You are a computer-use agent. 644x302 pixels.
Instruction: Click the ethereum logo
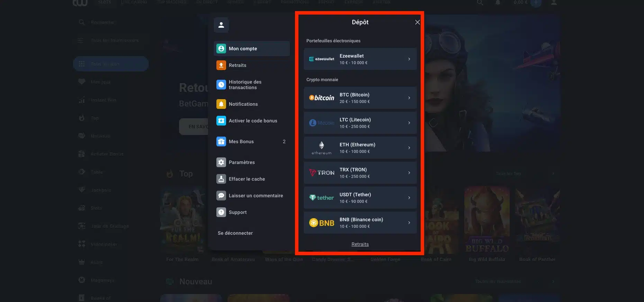pyautogui.click(x=322, y=148)
